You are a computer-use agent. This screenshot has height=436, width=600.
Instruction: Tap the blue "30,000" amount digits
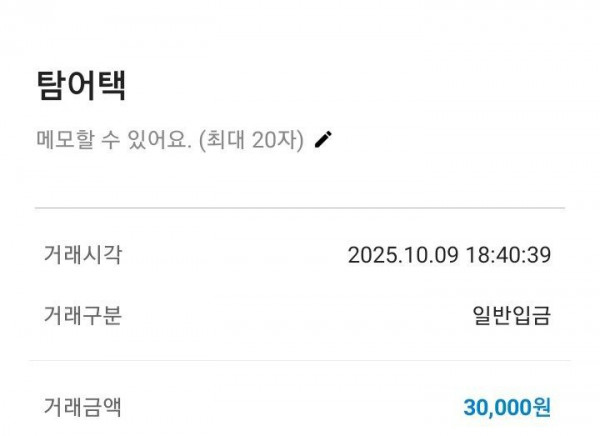click(x=497, y=407)
